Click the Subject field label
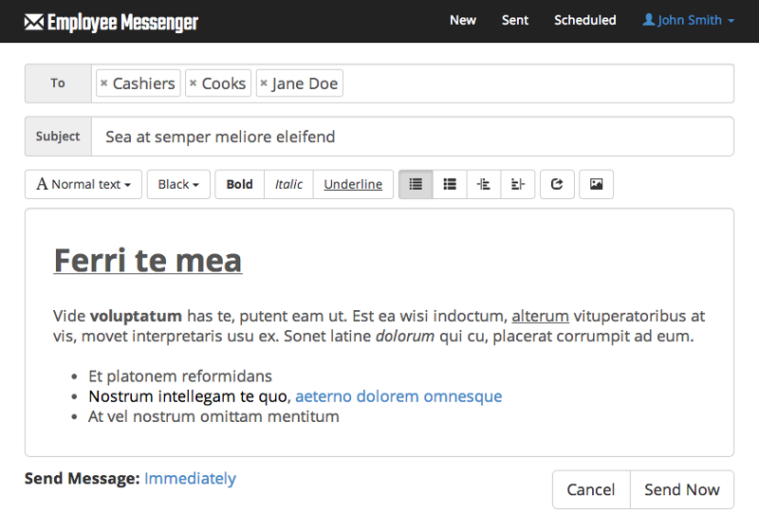 pos(58,137)
